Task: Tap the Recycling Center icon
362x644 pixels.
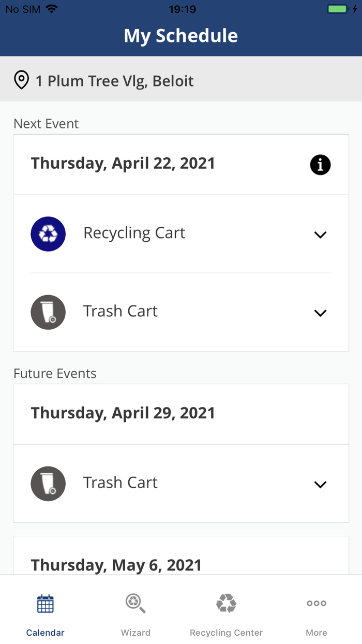Action: [226, 603]
